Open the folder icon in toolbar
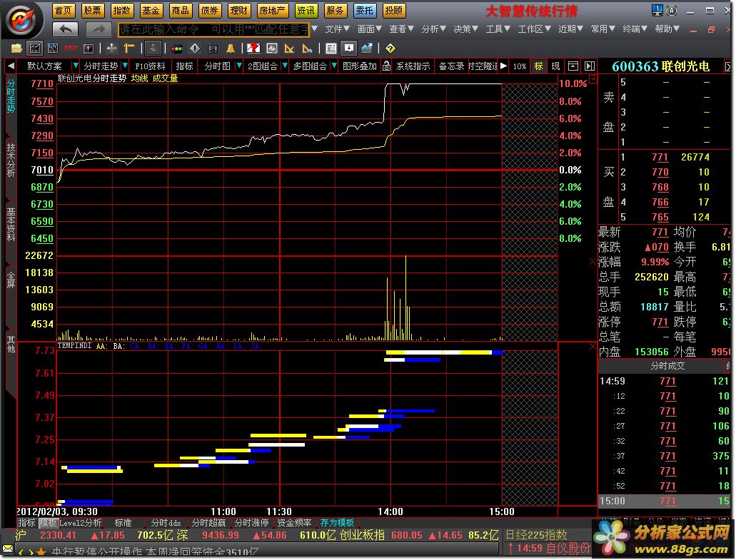736x560 pixels. tap(16, 49)
